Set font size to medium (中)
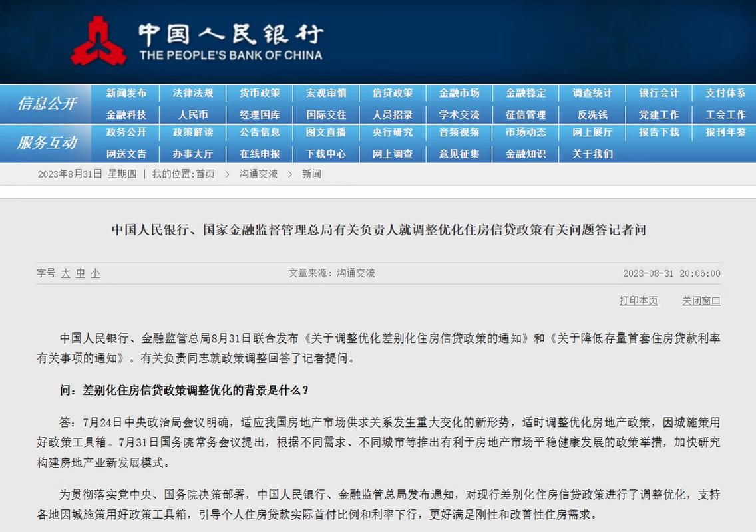The height and width of the screenshot is (532, 756). (x=81, y=273)
